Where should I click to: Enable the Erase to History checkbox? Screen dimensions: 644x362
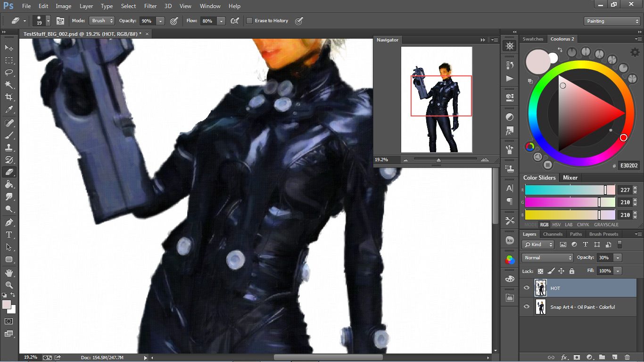pos(250,21)
